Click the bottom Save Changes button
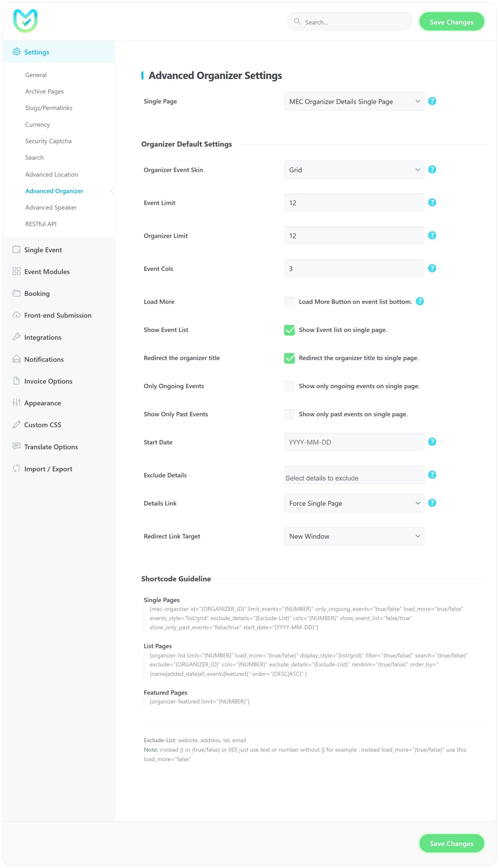The height and width of the screenshot is (868, 499). [451, 843]
